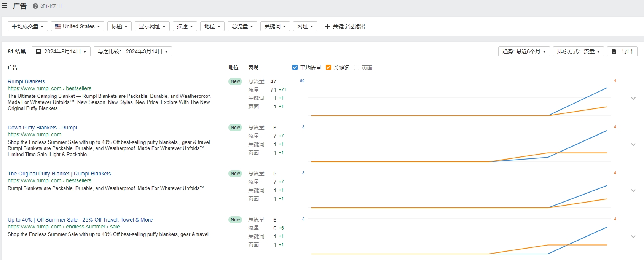Click the download icon on the 导出 button
Viewport: 644px width, 260px height.
point(614,51)
